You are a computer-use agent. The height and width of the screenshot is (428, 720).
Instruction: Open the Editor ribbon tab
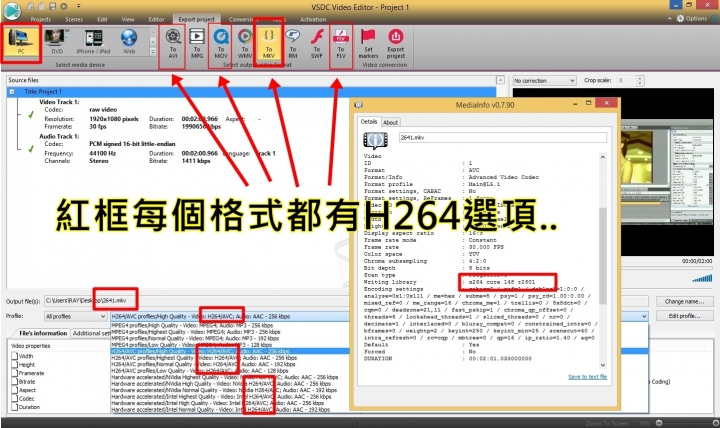pos(156,19)
